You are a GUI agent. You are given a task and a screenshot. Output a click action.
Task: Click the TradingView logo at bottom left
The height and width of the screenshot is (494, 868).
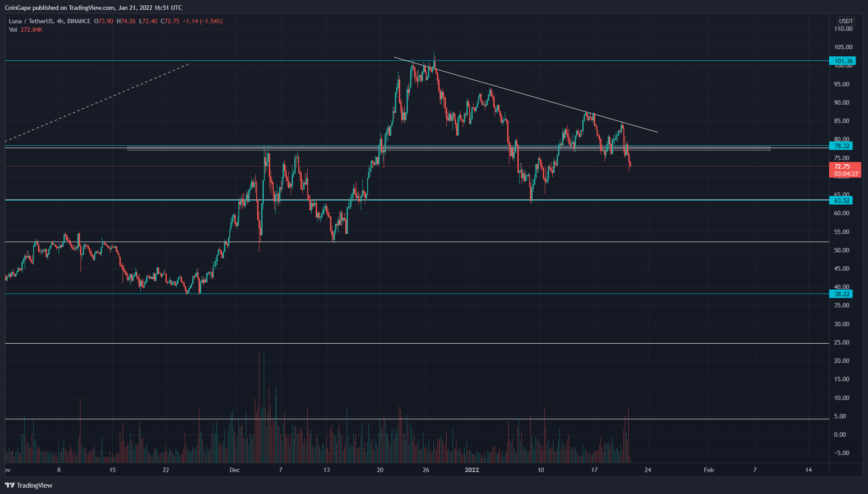coord(29,485)
